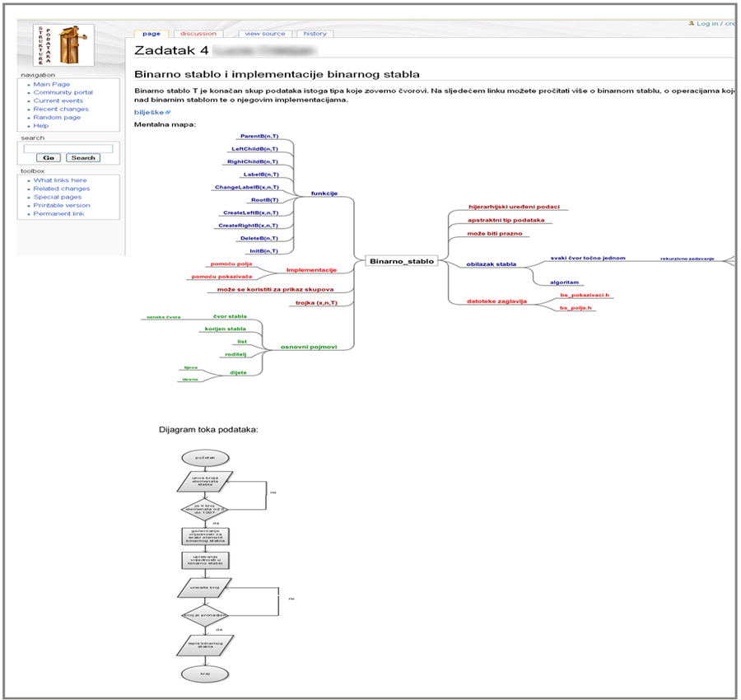Viewport: 741px width, 700px height.
Task: Click 'svaki čvor točno jednom' node
Action: tap(587, 258)
